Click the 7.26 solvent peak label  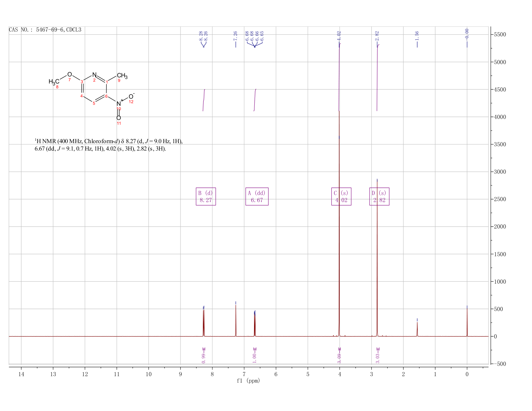pos(235,35)
